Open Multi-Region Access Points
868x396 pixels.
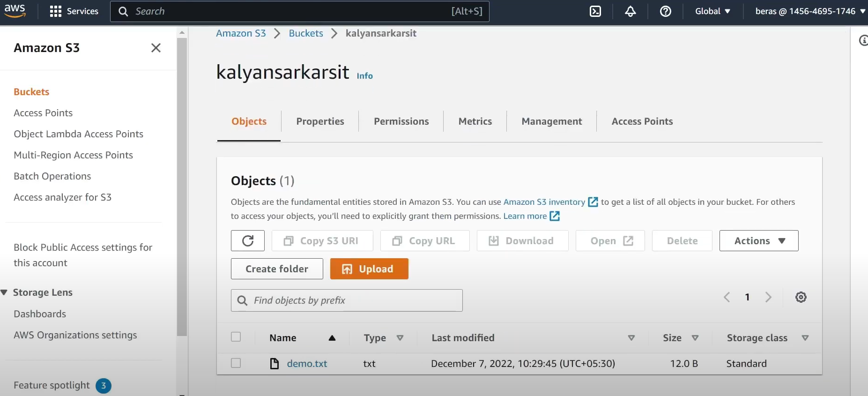tap(73, 155)
